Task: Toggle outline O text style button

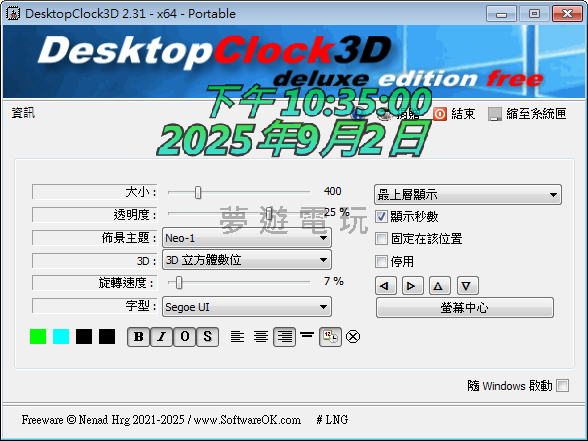Action: coord(184,337)
